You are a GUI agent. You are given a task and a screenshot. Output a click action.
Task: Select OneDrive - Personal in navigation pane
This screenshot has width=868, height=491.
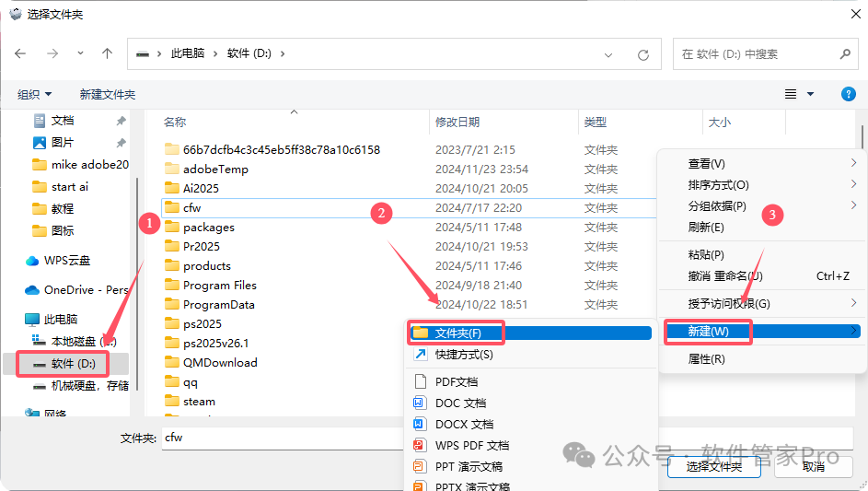76,290
